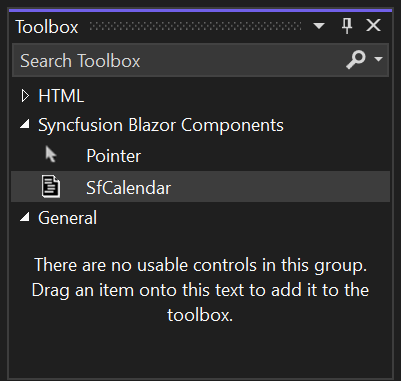Viewport: 401px width, 381px height.
Task: Collapse the Syncfusion Blazor Components triangle
Action: (25, 125)
